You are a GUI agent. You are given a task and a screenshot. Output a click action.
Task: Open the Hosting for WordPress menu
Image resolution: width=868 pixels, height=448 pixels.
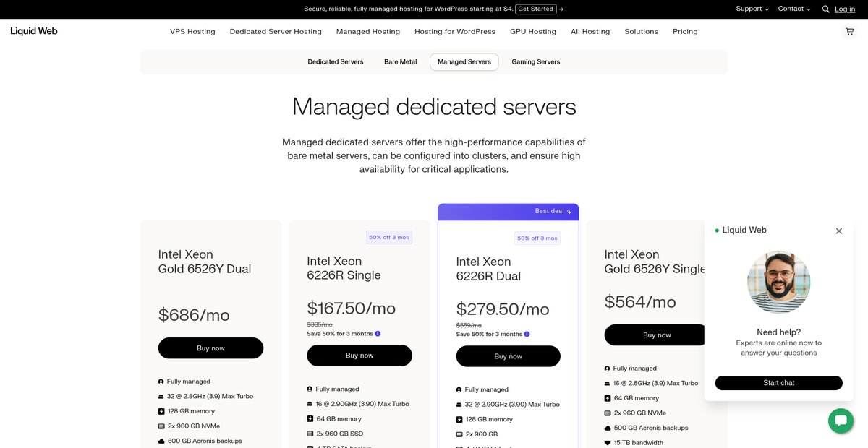pos(455,32)
